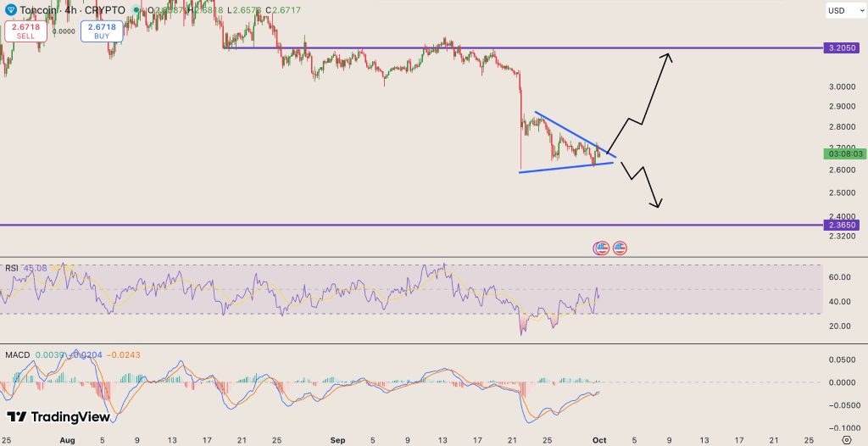The width and height of the screenshot is (868, 446).
Task: Click the downward black arrow head
Action: pos(658,203)
